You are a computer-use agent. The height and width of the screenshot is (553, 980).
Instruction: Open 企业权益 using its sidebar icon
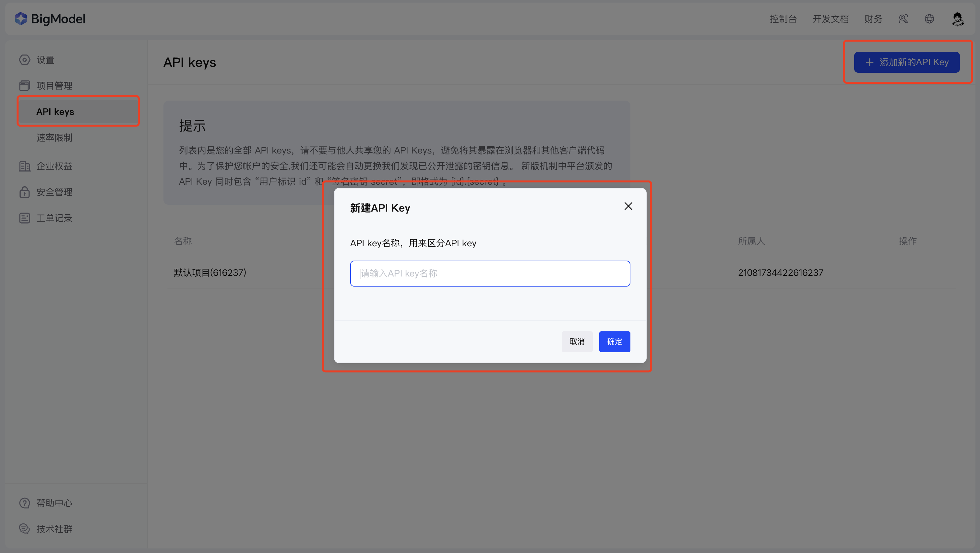24,166
